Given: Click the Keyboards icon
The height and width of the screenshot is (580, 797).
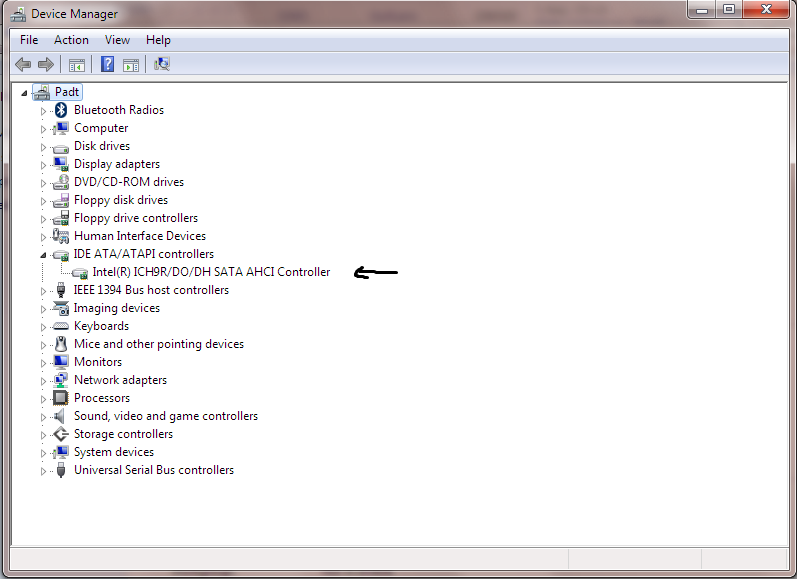Looking at the screenshot, I should (x=61, y=326).
